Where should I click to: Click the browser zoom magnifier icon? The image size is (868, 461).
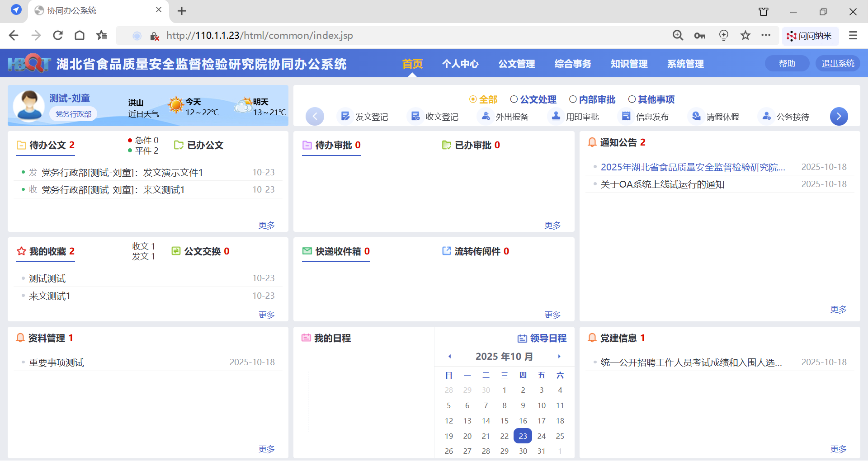678,36
